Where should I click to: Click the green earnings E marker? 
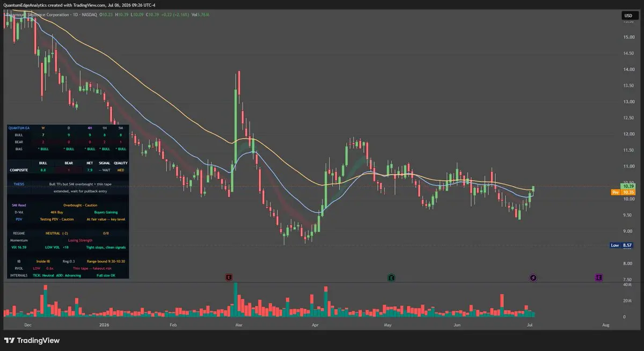coord(392,277)
